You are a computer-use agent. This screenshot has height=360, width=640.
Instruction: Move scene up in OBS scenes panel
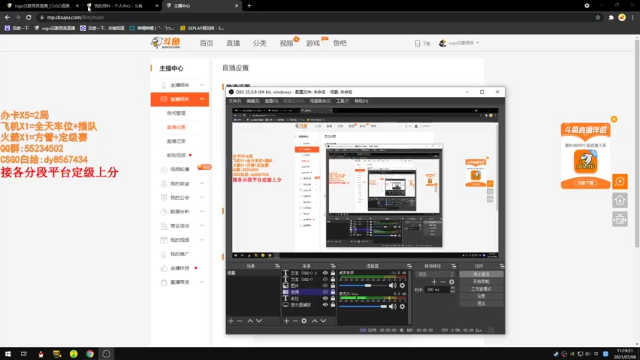tap(250, 321)
